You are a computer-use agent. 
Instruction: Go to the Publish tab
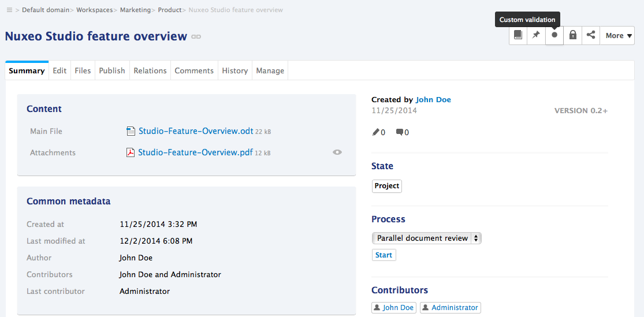(x=111, y=70)
